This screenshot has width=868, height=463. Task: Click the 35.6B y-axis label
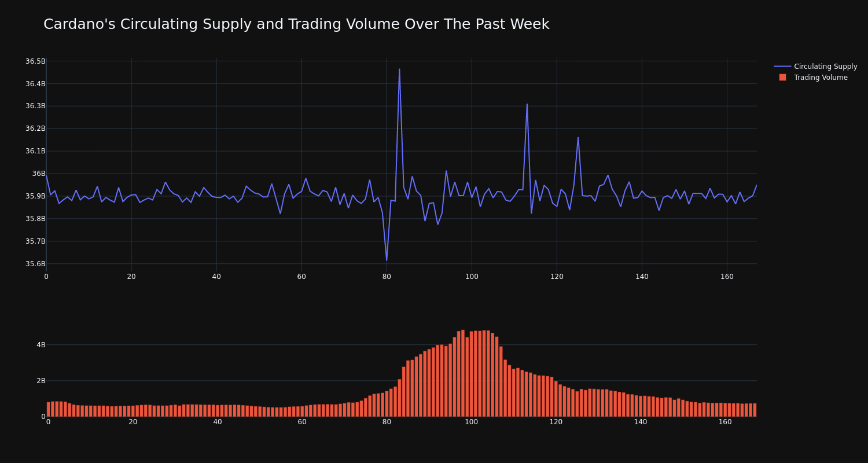point(35,264)
